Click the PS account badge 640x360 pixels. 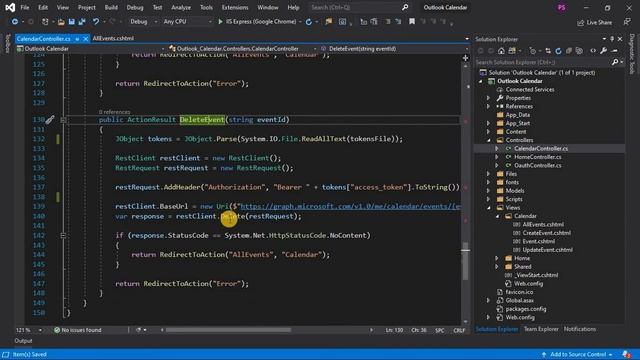(x=562, y=8)
